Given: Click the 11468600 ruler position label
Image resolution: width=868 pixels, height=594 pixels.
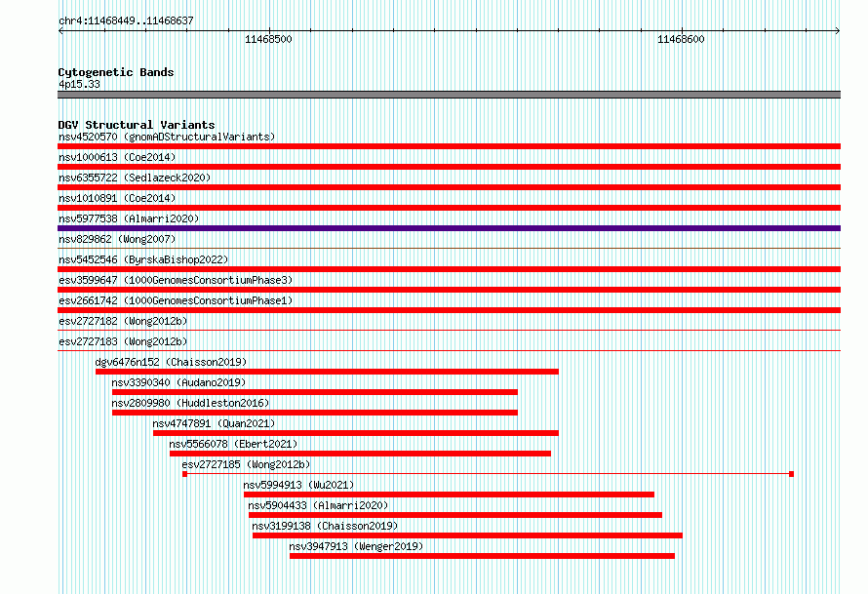Looking at the screenshot, I should [681, 39].
